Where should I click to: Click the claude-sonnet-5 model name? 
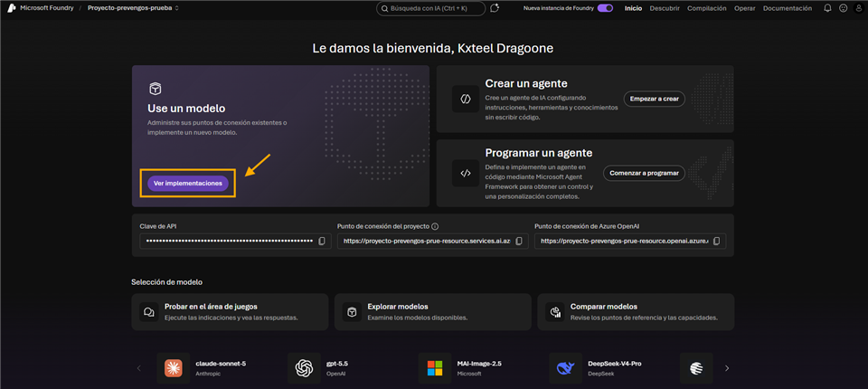tap(221, 364)
